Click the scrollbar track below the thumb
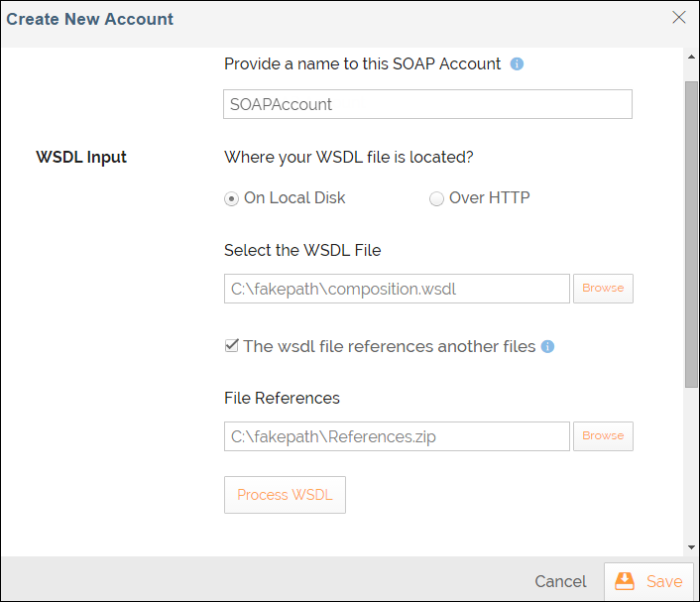700x602 pixels. coord(691,466)
